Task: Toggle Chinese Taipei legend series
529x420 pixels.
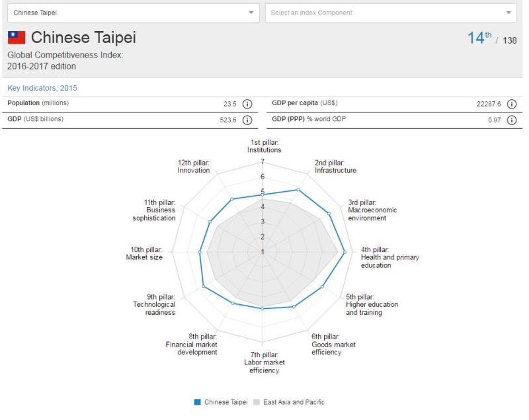Action: 223,402
